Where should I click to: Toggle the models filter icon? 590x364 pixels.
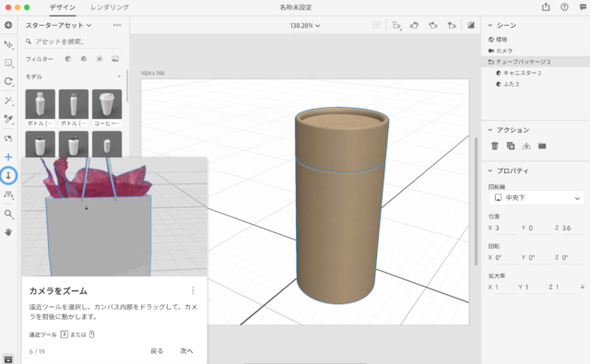(x=68, y=59)
